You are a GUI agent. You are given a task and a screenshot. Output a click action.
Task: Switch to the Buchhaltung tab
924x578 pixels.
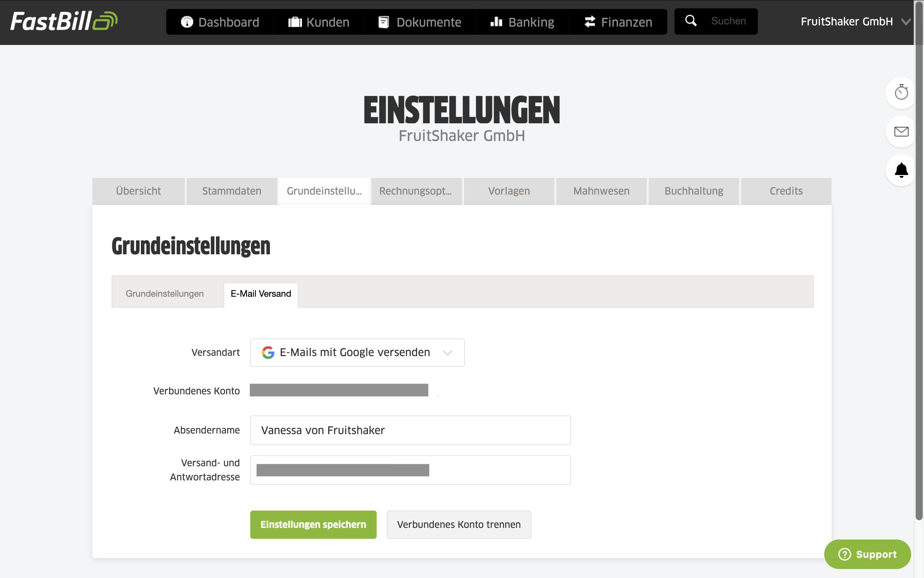pos(694,191)
